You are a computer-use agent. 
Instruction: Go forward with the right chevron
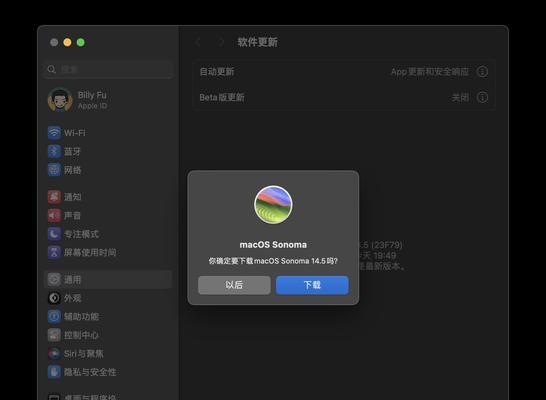coord(221,42)
